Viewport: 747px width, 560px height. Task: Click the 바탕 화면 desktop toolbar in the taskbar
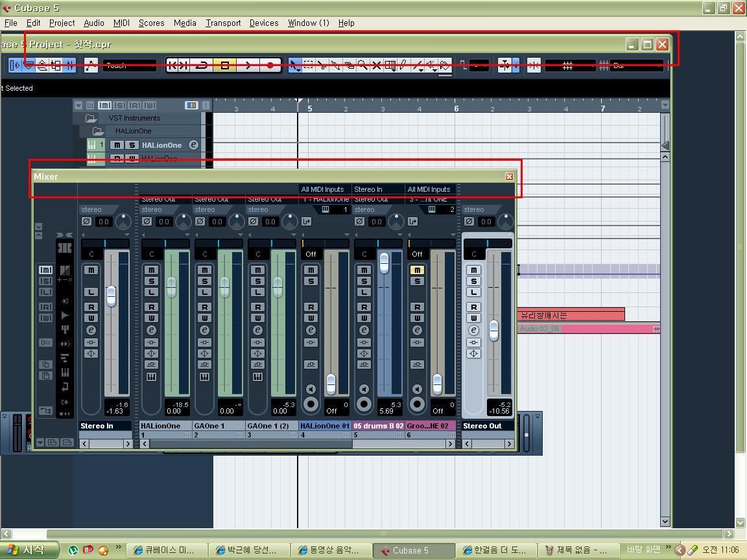643,550
